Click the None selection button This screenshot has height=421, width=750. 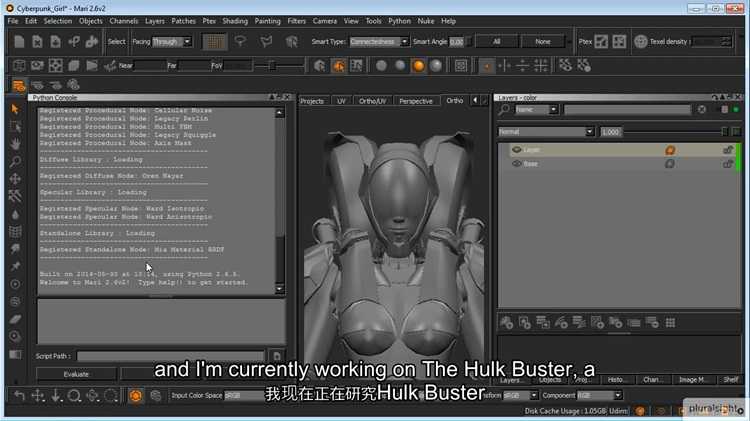[x=542, y=42]
